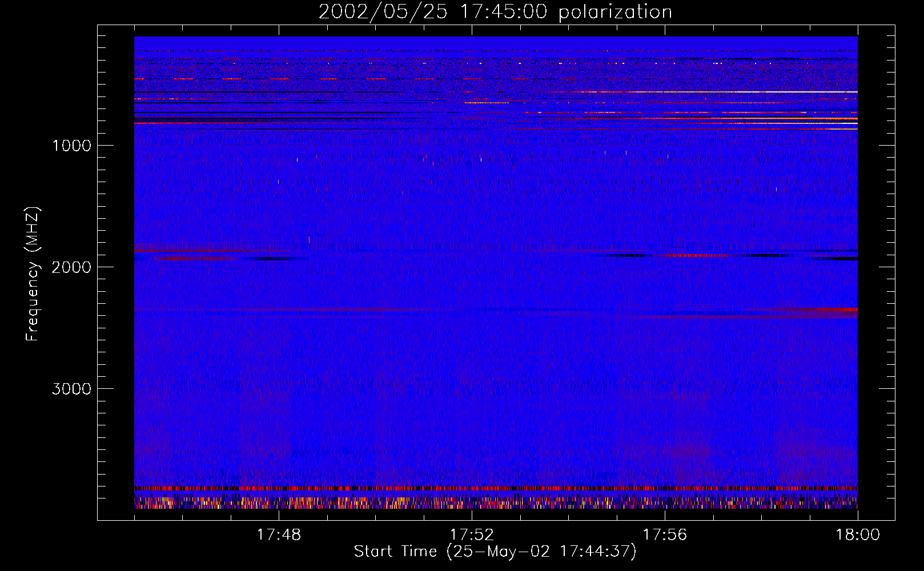Click the 'Start Time (25-May-02 17:44:37)' axis label

(495, 552)
